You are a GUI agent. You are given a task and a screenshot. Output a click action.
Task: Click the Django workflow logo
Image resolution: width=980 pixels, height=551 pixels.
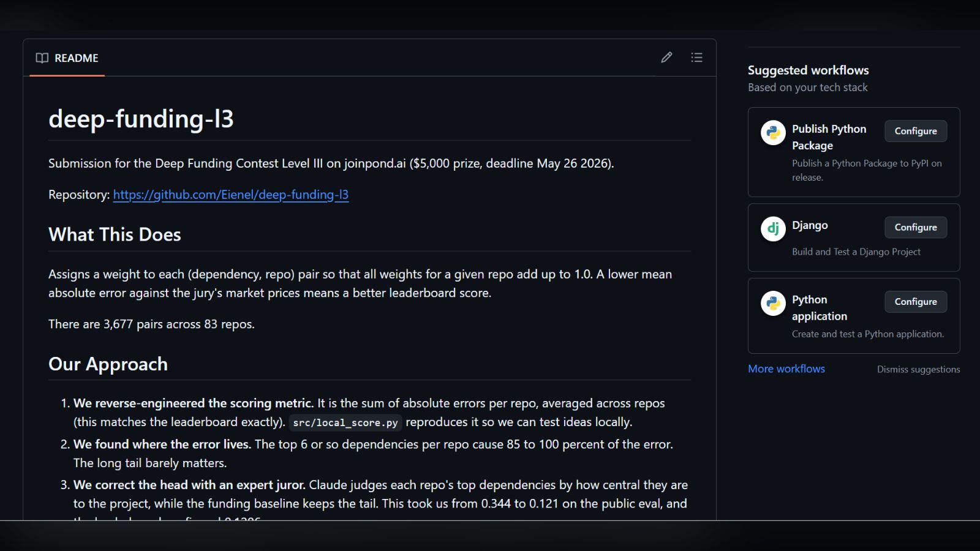click(x=773, y=229)
